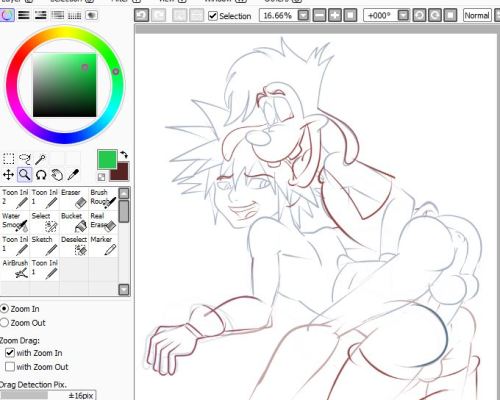The width and height of the screenshot is (500, 400).
Task: Rotate the view clockwise
Action: pyautogui.click(x=435, y=16)
